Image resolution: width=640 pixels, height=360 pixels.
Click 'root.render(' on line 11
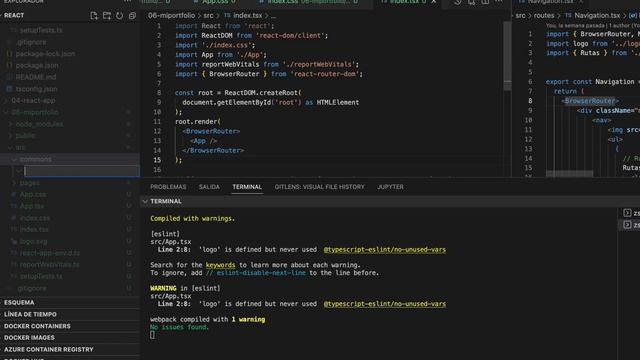coord(198,122)
